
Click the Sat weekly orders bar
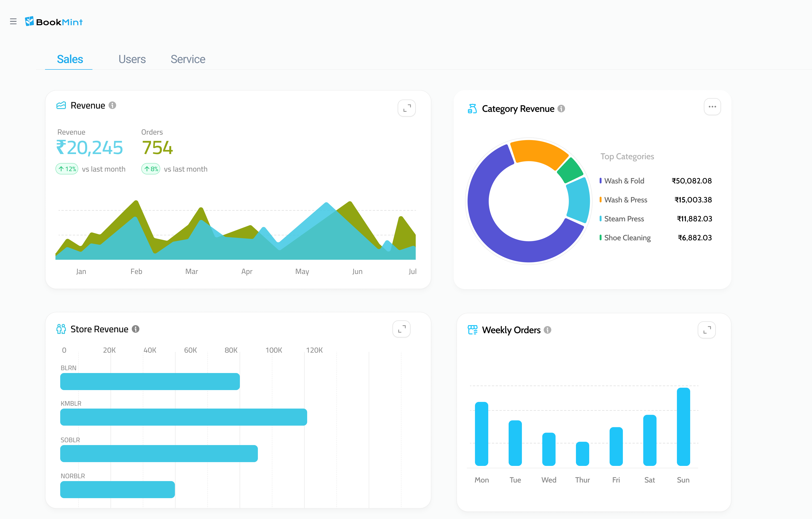[650, 440]
